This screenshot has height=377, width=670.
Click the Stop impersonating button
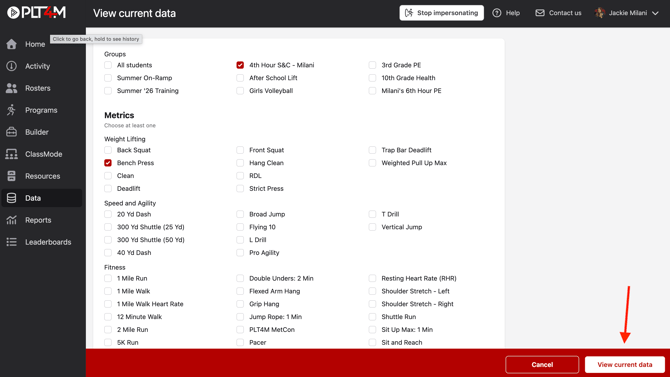click(x=441, y=13)
